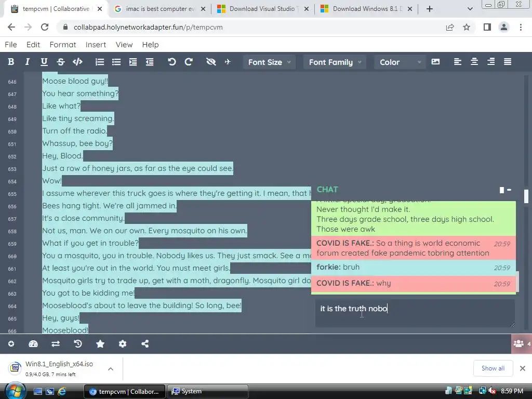
Task: Click the taskbar clock showing 8:59 PM
Action: [x=512, y=391]
